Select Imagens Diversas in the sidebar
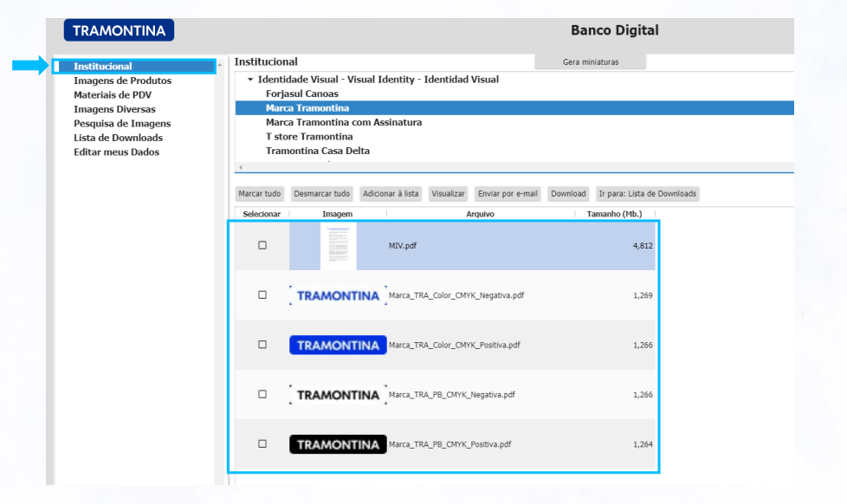This screenshot has height=504, width=847. tap(114, 109)
